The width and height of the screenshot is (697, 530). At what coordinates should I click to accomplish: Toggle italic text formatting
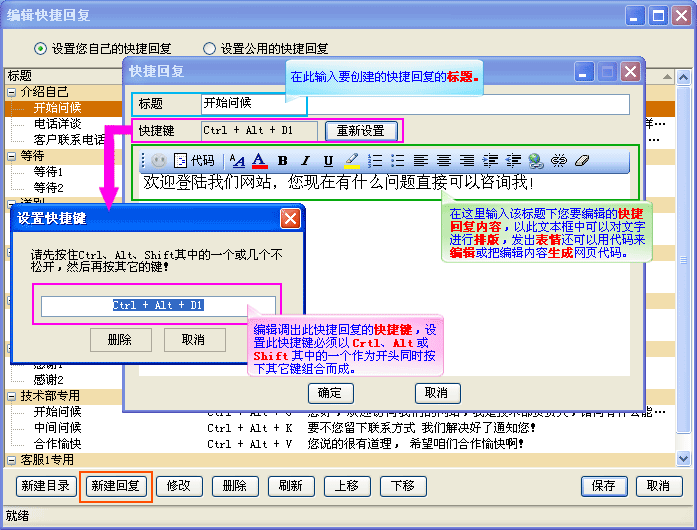pos(306,160)
